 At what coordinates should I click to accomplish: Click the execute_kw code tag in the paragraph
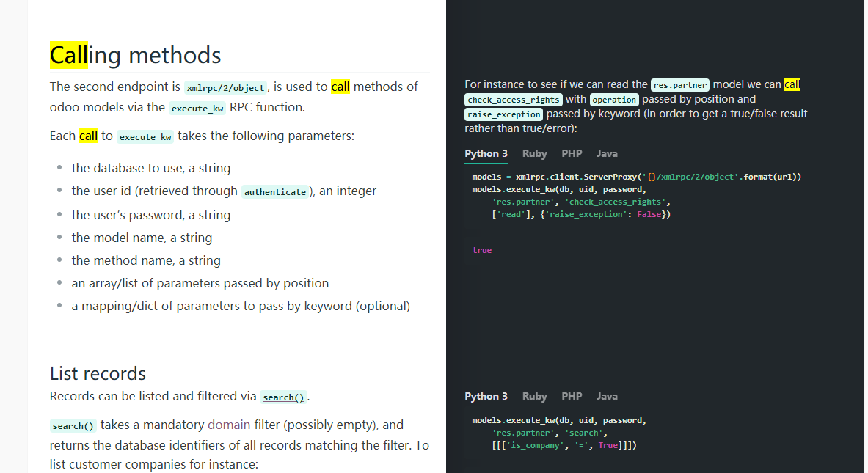(x=197, y=107)
